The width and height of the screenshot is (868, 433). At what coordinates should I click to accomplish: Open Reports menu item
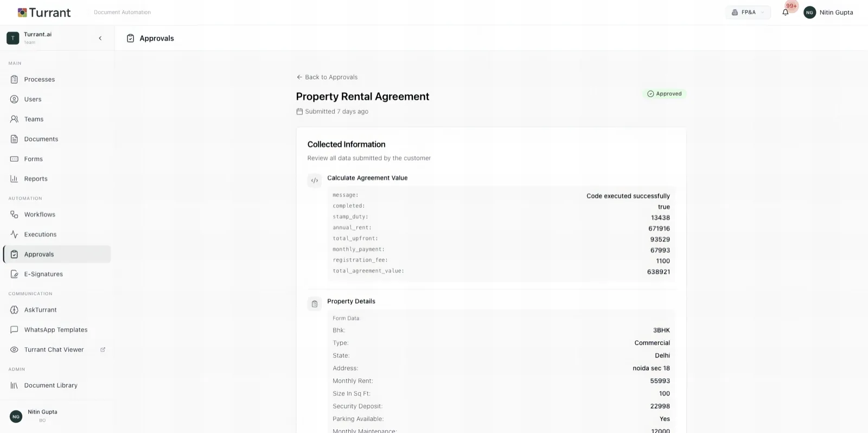(57, 179)
